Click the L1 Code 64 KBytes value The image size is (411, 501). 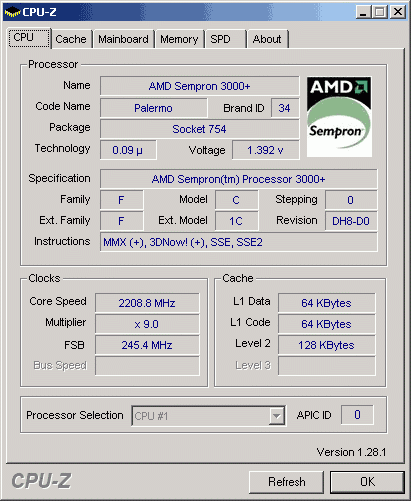(x=326, y=324)
